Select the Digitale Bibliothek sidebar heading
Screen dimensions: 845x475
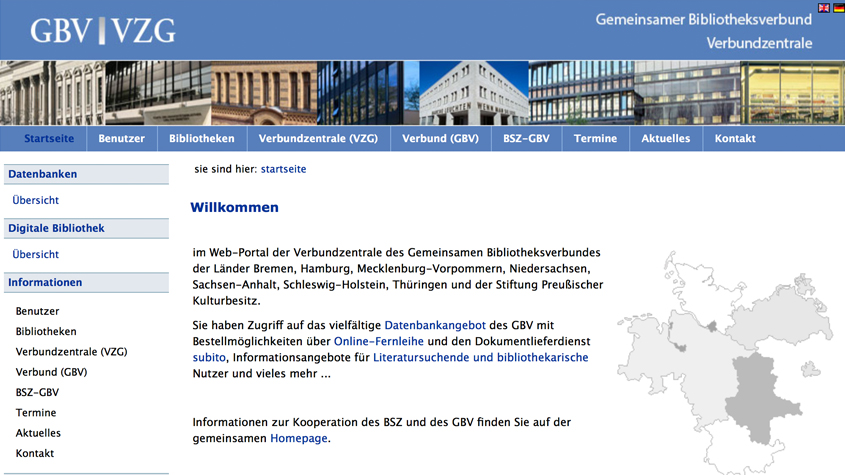(86, 228)
